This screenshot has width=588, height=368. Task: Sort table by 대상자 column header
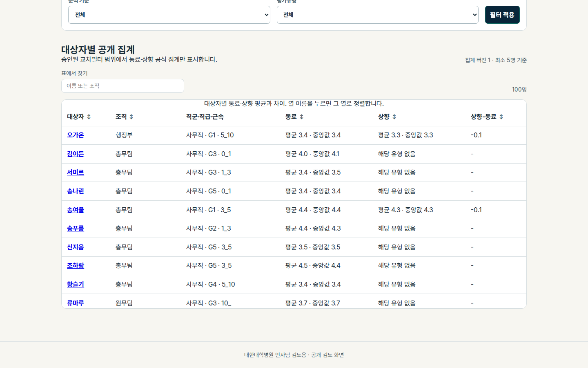click(x=79, y=117)
